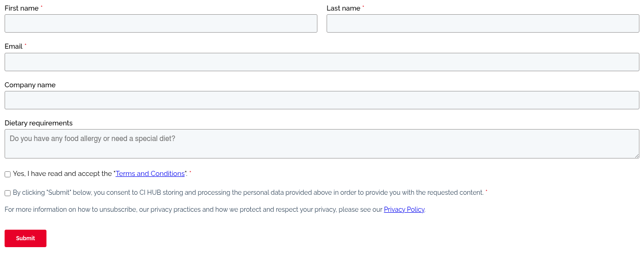Click into the Company name field

322,100
